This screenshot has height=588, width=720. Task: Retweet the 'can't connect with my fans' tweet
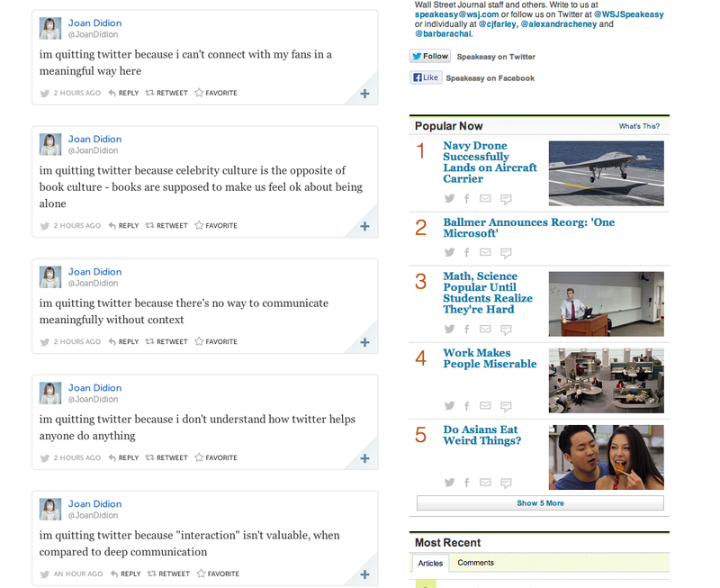(166, 93)
